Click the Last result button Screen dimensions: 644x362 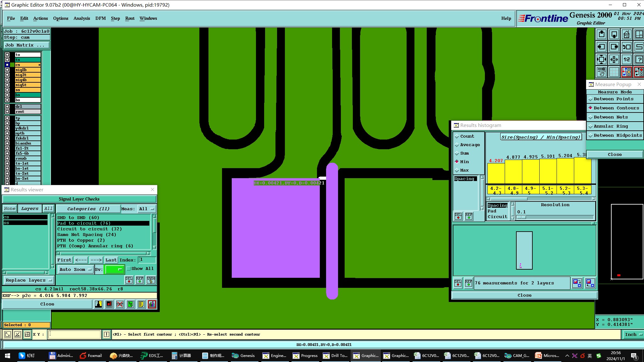click(111, 260)
